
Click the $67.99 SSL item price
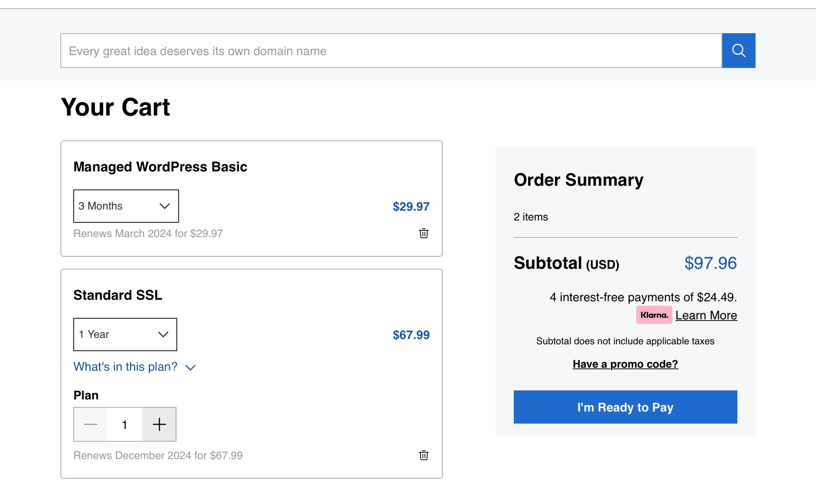coord(411,335)
